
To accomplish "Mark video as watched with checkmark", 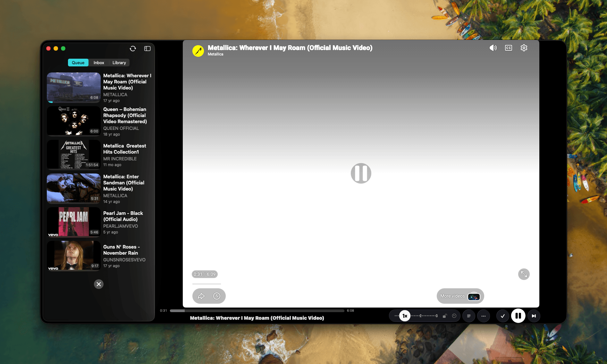I will point(503,316).
